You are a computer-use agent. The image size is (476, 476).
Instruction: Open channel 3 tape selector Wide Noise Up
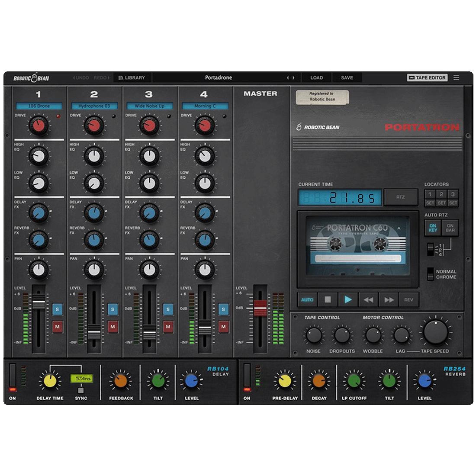coord(150,106)
